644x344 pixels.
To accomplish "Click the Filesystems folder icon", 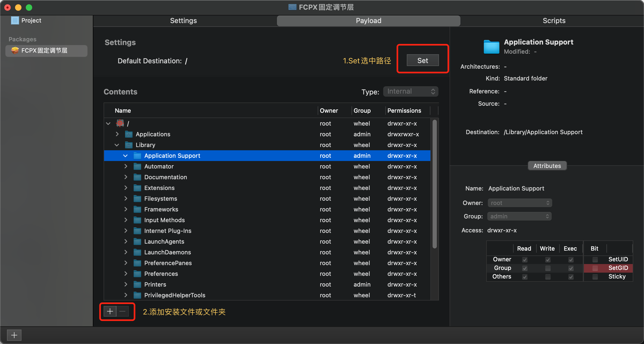I will [137, 199].
